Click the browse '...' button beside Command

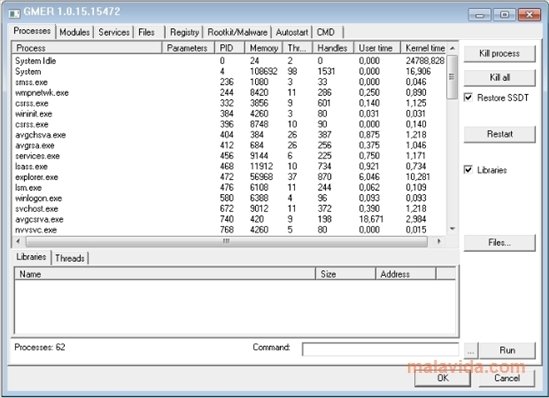[x=471, y=350]
